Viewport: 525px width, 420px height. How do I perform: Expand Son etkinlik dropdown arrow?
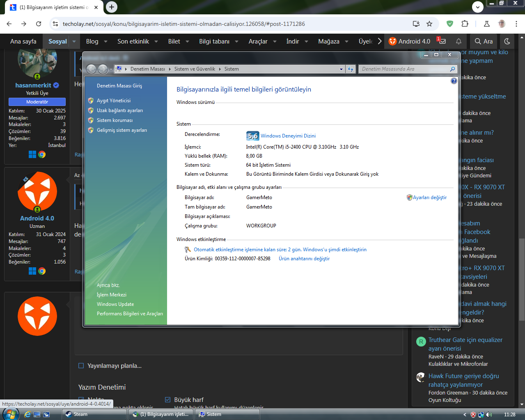(x=156, y=41)
